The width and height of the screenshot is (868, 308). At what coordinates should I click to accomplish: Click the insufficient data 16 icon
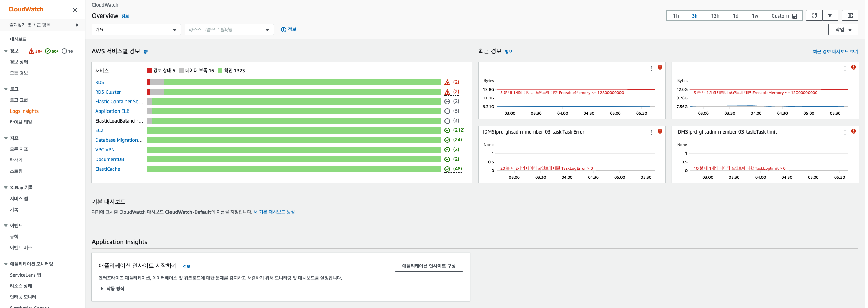tap(64, 51)
